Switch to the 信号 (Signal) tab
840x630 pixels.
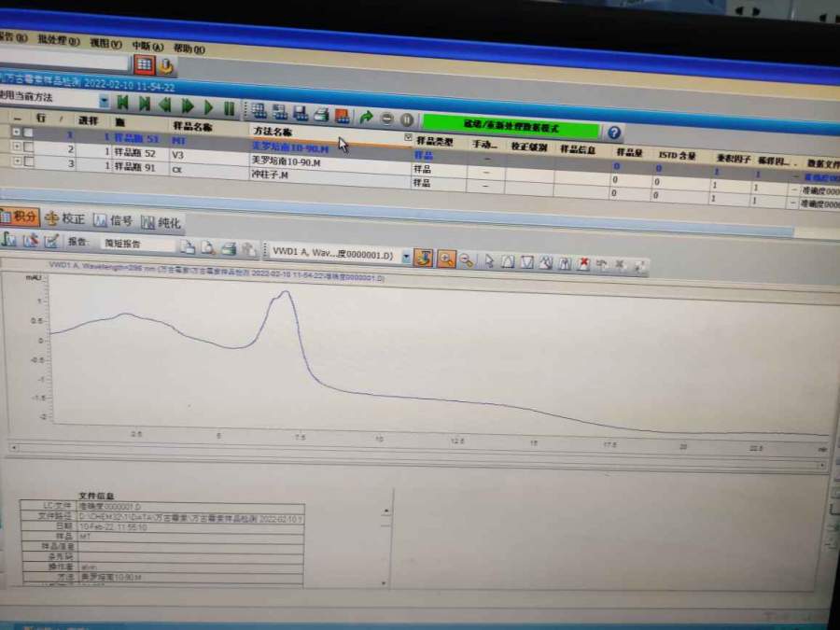tap(113, 220)
